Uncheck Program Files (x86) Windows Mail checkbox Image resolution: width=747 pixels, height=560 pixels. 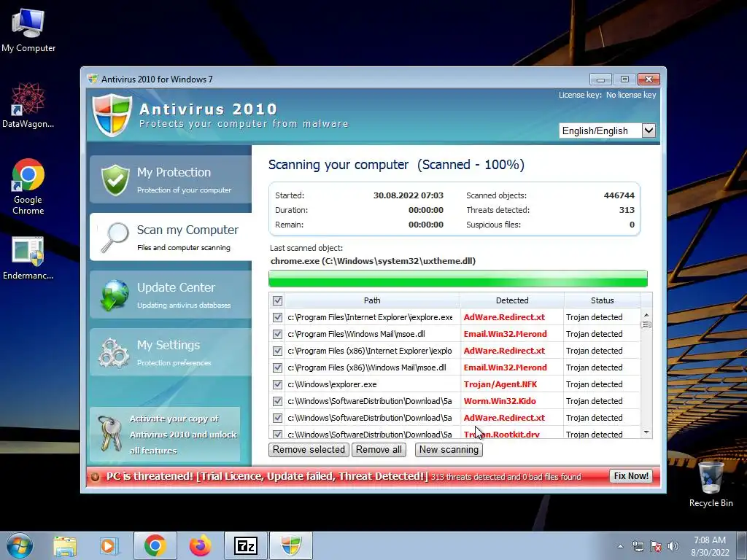pos(277,367)
